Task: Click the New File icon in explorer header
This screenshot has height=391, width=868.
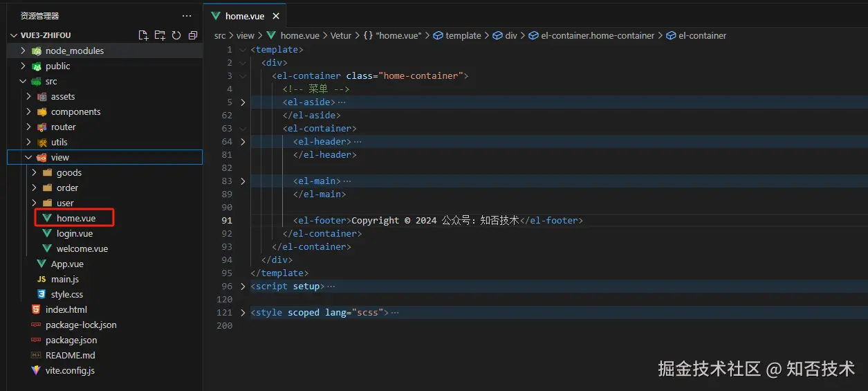Action: (143, 35)
